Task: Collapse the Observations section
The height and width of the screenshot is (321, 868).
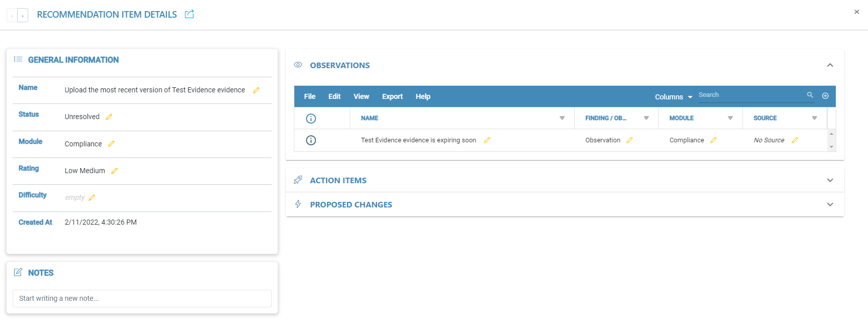Action: 830,65
